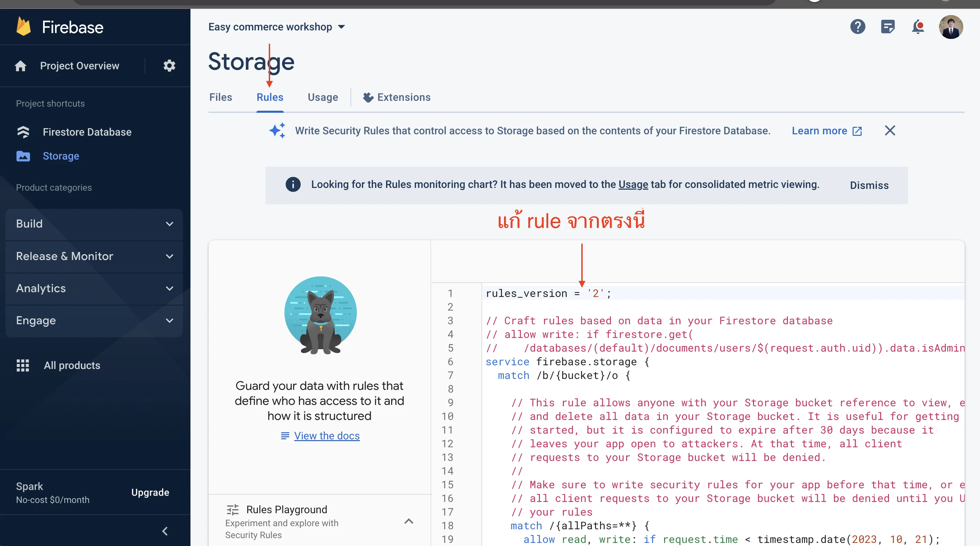Screen dimensions: 980x546
Task: Click the 'match /{allPaths=**} {' code line
Action: tap(580, 525)
